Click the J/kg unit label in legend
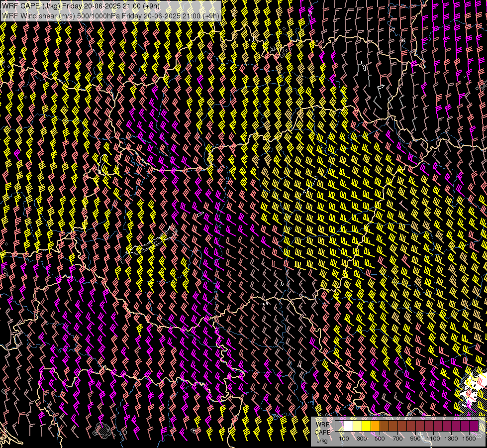Screen dimensions: 487x448 click(322, 441)
